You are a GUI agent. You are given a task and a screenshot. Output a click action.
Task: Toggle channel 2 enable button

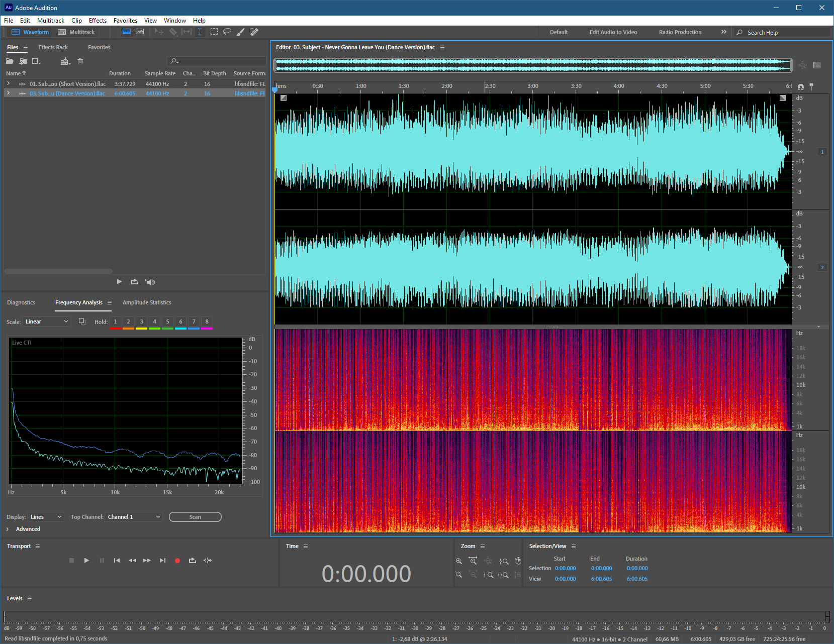tap(822, 267)
